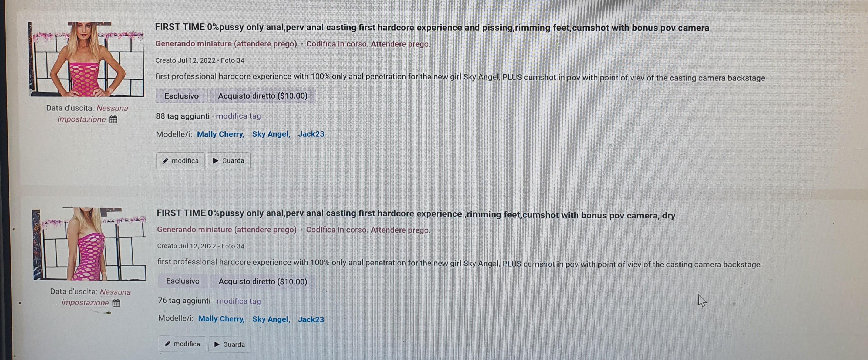
Task: Open Mally Cherry model link in first listing
Action: 220,134
